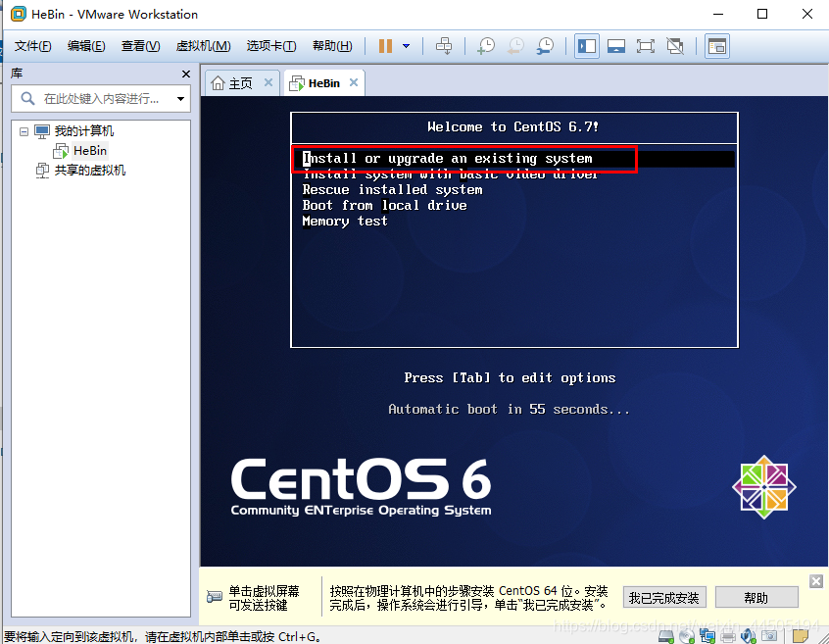Image resolution: width=829 pixels, height=644 pixels.
Task: Select 'Rescue installed system' boot option
Action: click(x=392, y=190)
